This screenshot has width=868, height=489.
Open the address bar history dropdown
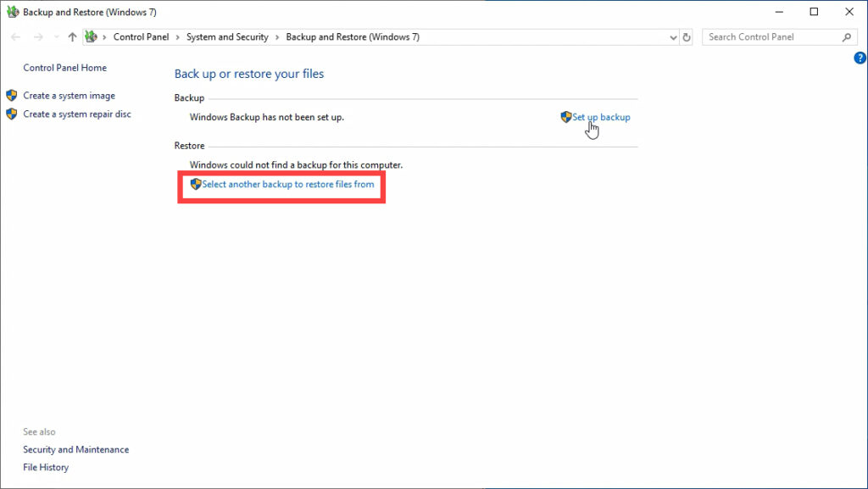coord(673,37)
